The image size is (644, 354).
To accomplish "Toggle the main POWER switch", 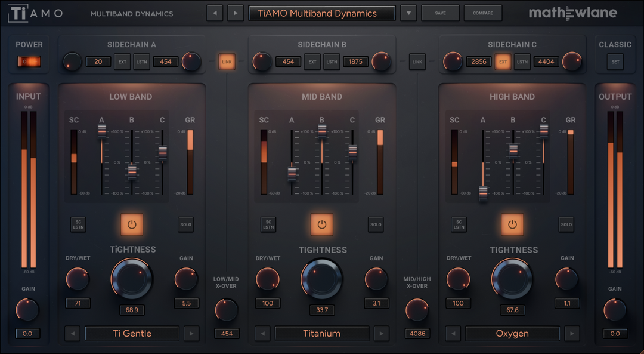I will coord(29,61).
